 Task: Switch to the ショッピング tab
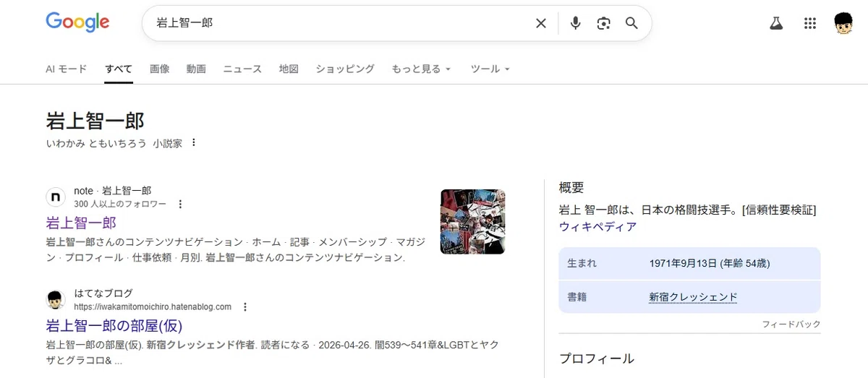(x=345, y=69)
